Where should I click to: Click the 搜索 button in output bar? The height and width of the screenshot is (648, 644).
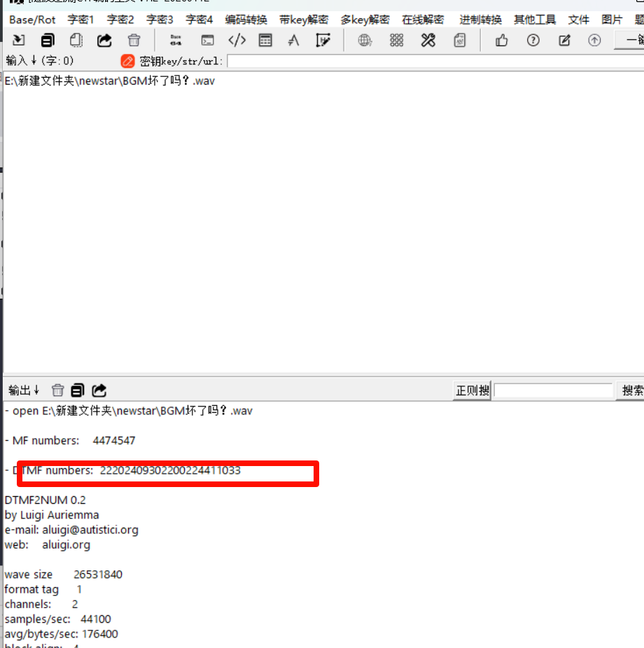click(631, 390)
